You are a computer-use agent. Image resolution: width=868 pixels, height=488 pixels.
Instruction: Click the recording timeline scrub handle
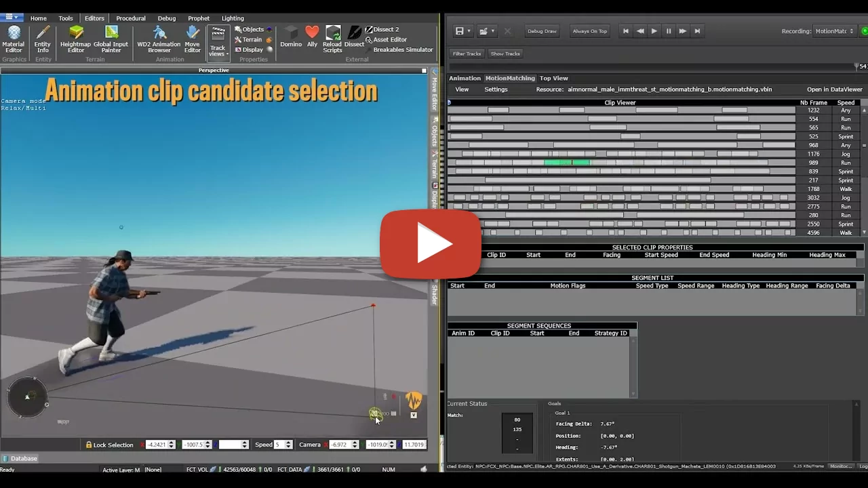tap(856, 66)
